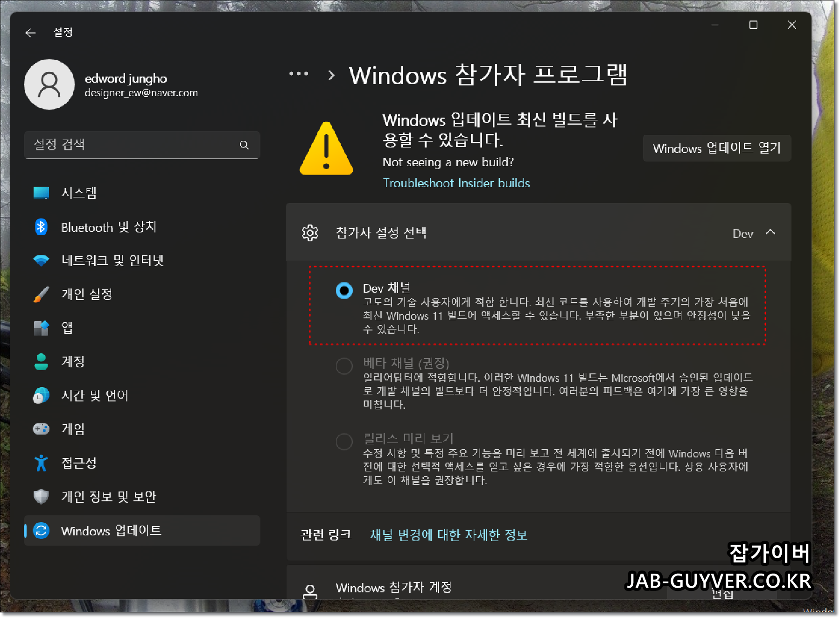Click the Windows 참가자 계정 person icon
Viewport: 840px width, 618px height.
tap(310, 591)
